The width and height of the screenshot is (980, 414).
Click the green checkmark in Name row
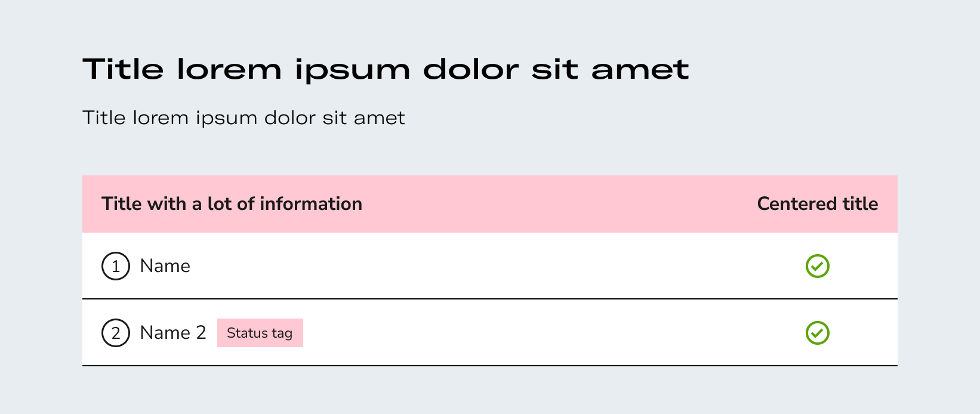(818, 266)
